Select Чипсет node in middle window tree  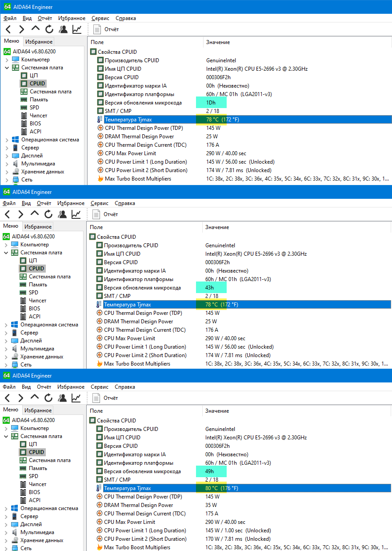(37, 301)
